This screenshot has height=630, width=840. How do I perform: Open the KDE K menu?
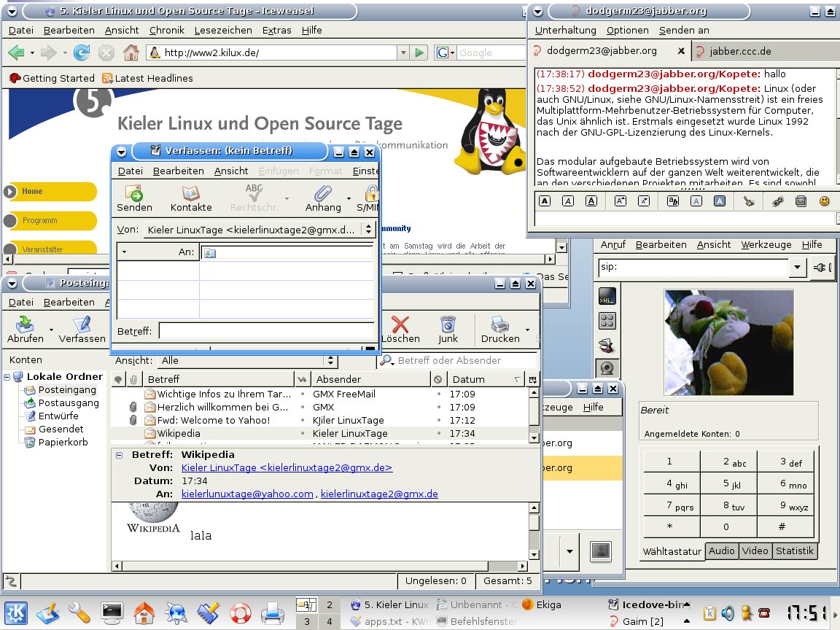[16, 612]
